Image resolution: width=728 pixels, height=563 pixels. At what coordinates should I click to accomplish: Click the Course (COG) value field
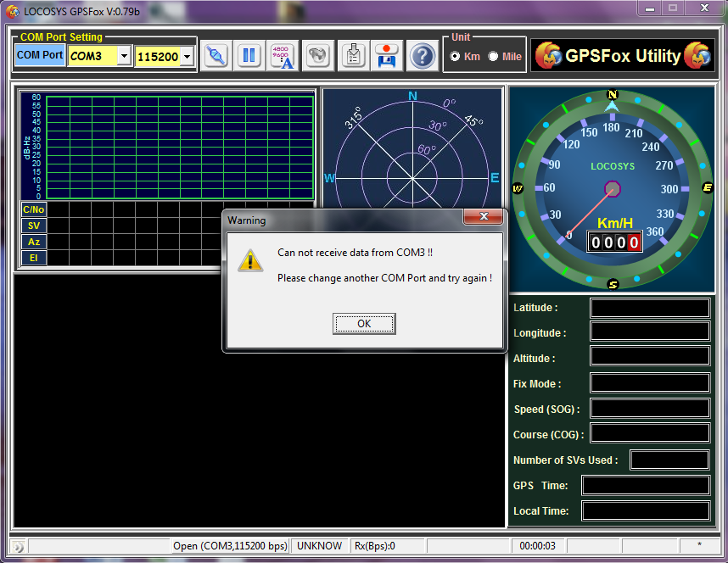(650, 432)
